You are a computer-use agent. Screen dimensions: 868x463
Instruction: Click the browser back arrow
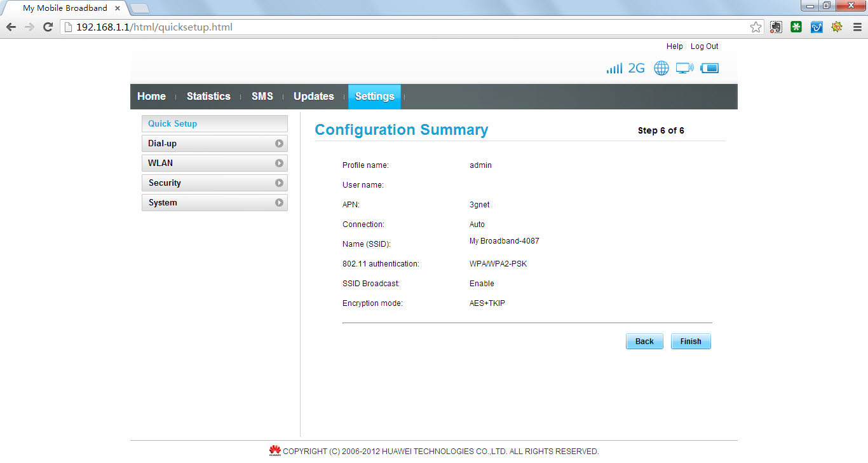(x=11, y=27)
